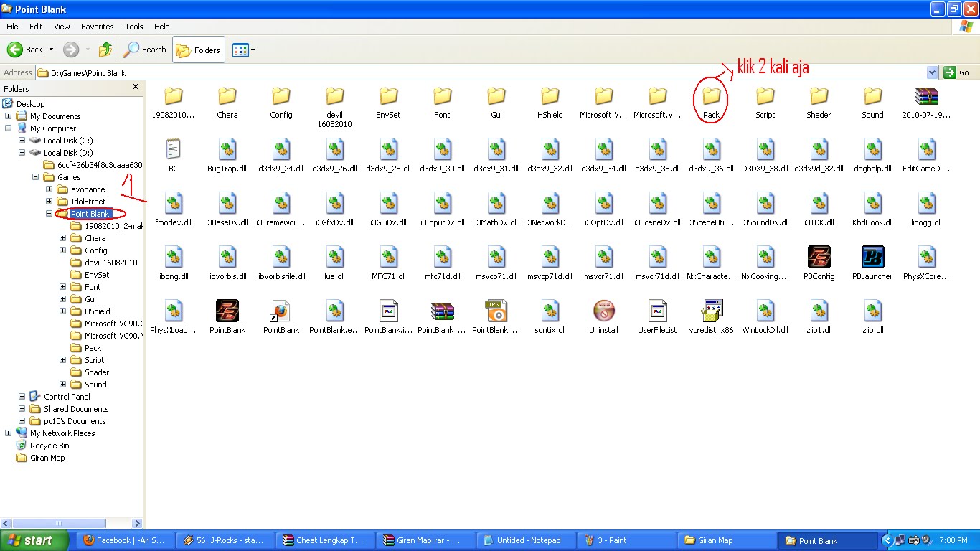Screen dimensions: 980x551
Task: Select the UserFileList file icon
Action: 658,311
